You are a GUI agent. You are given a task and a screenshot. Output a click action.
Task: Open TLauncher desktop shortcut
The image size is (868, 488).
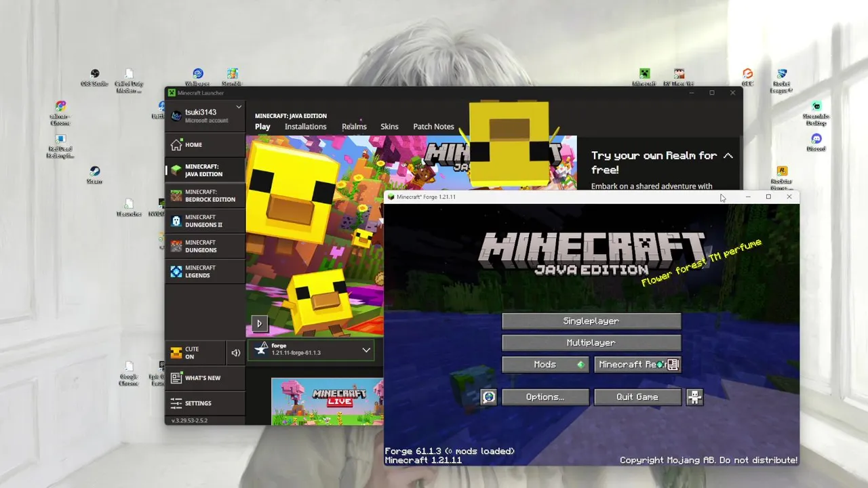pyautogui.click(x=129, y=207)
